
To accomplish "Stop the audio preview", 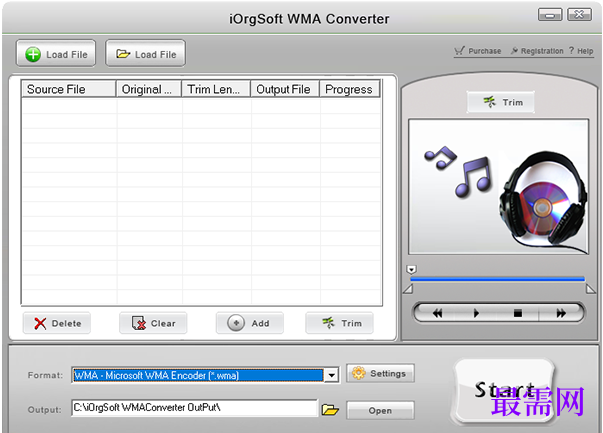I will tap(518, 313).
